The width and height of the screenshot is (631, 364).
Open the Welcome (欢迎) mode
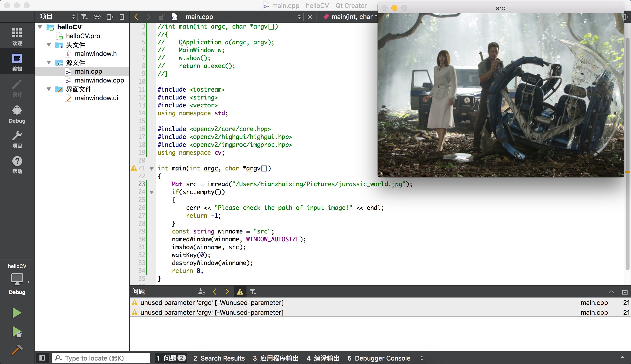[x=17, y=36]
